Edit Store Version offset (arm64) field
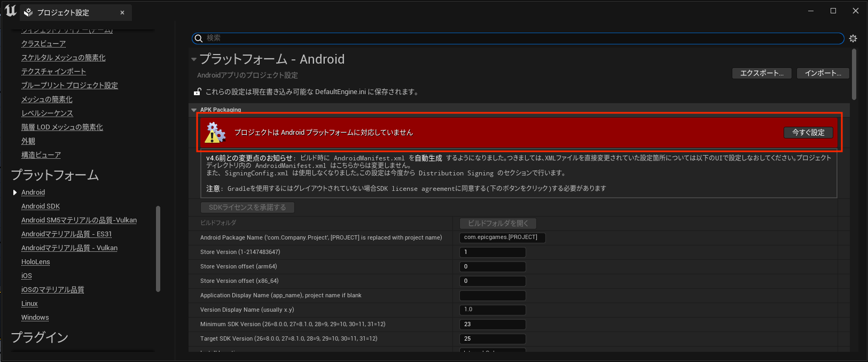 (x=492, y=266)
